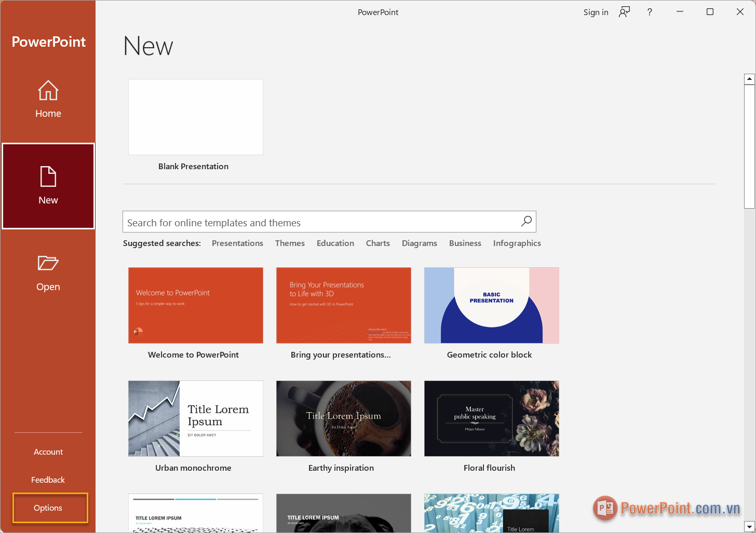Click the 'Earthy inspiration' caption
The width and height of the screenshot is (756, 533).
point(341,468)
